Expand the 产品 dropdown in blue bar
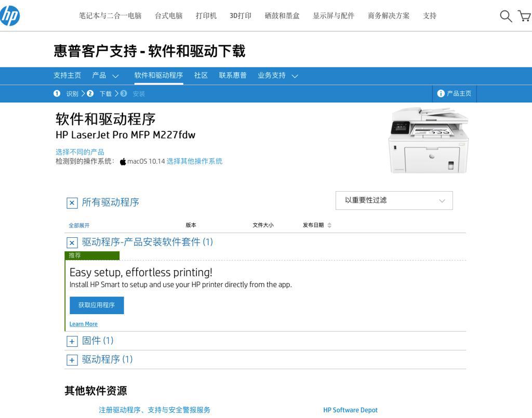The height and width of the screenshot is (418, 532). click(105, 76)
